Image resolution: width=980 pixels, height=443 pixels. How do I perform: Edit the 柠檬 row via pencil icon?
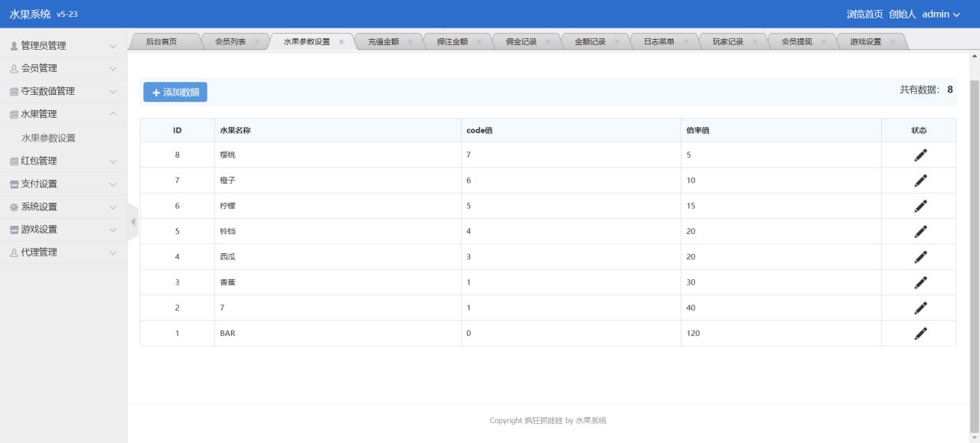[x=920, y=206]
